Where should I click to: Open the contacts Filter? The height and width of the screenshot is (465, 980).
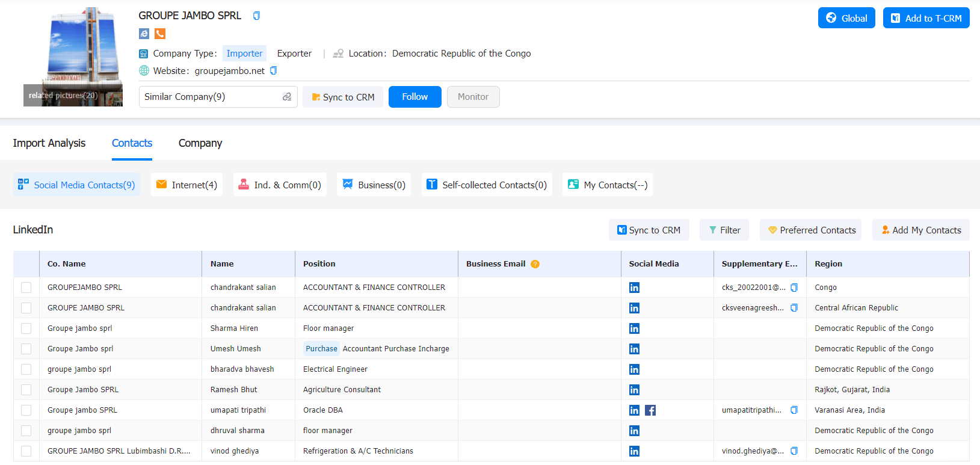coord(724,230)
